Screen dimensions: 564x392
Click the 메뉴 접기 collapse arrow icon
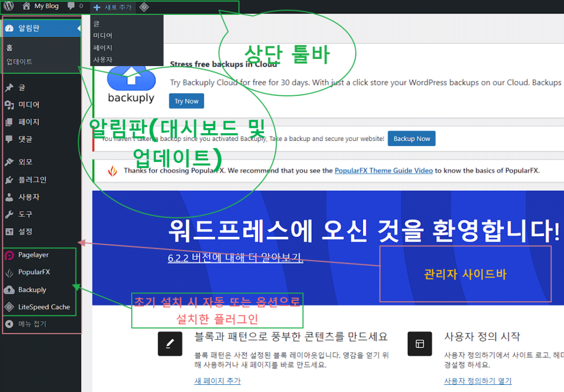(x=9, y=324)
